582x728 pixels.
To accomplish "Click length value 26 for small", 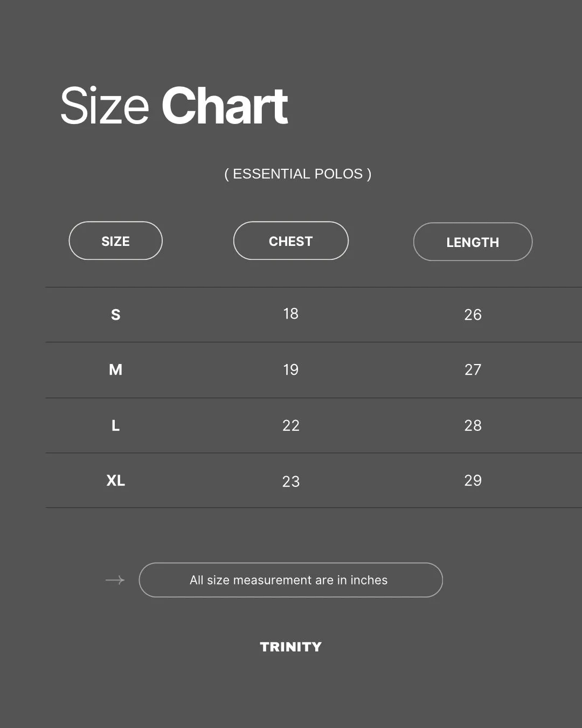I will coord(473,315).
